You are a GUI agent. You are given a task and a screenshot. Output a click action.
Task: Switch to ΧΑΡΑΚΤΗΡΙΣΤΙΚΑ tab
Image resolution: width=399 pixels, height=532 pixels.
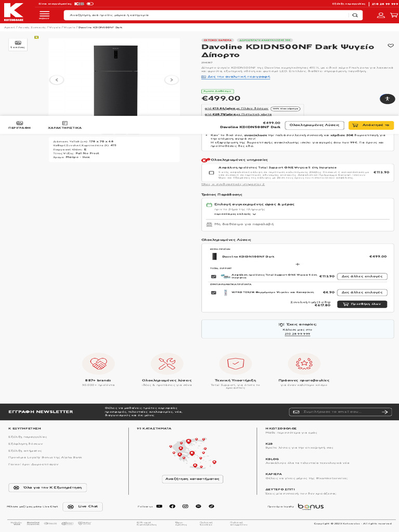64,125
